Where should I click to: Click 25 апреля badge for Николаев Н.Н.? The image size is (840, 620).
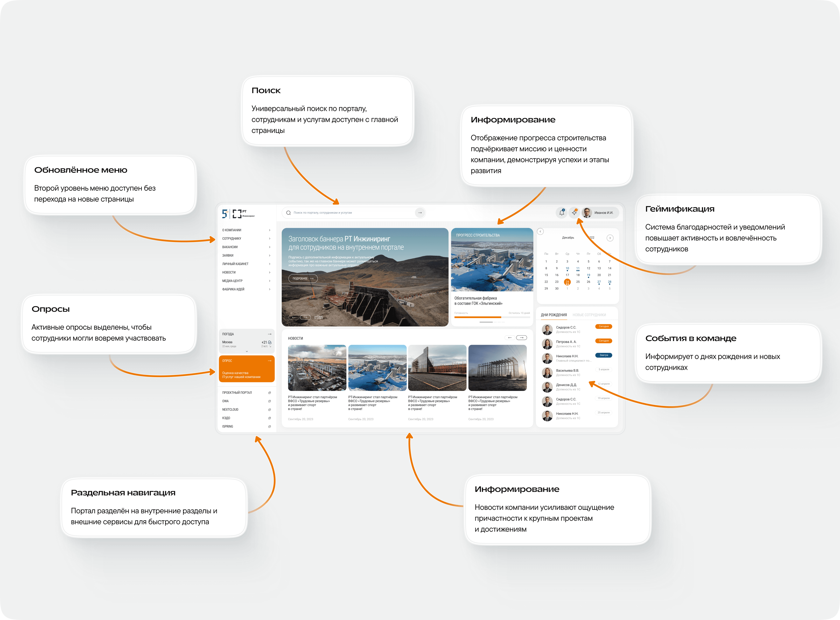click(x=604, y=413)
